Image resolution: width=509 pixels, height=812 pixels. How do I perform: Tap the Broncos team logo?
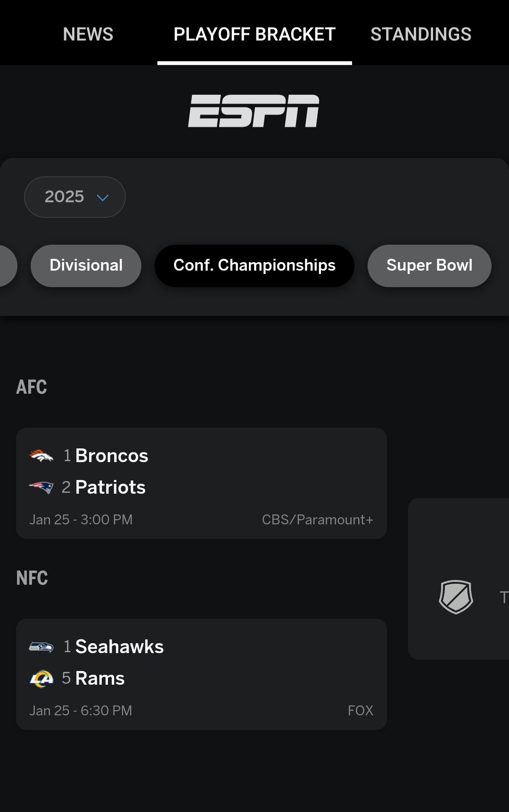[41, 456]
